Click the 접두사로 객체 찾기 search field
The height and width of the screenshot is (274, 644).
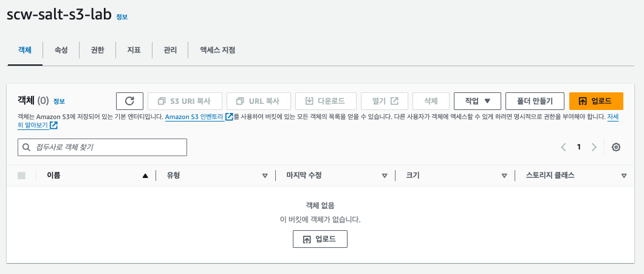point(103,147)
